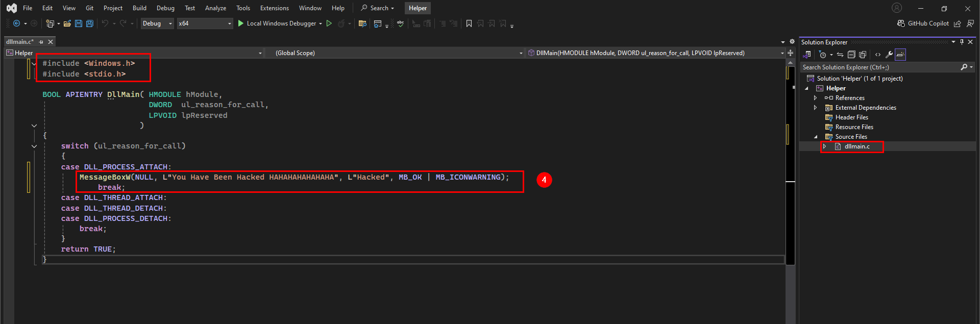The height and width of the screenshot is (324, 980).
Task: Switch views icon in Solution Explorer toolbar
Action: [x=807, y=55]
